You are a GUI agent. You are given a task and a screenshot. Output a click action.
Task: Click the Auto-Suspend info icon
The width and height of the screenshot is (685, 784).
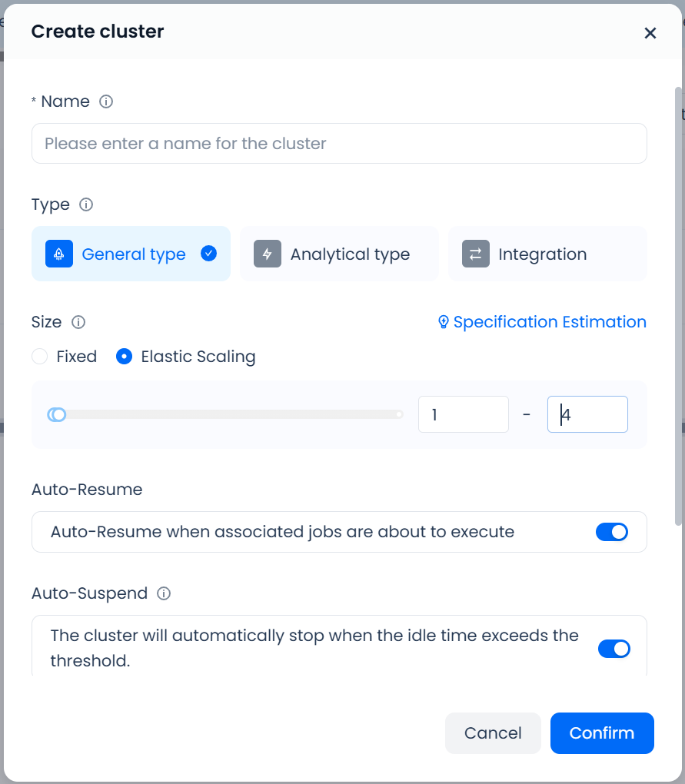point(164,593)
